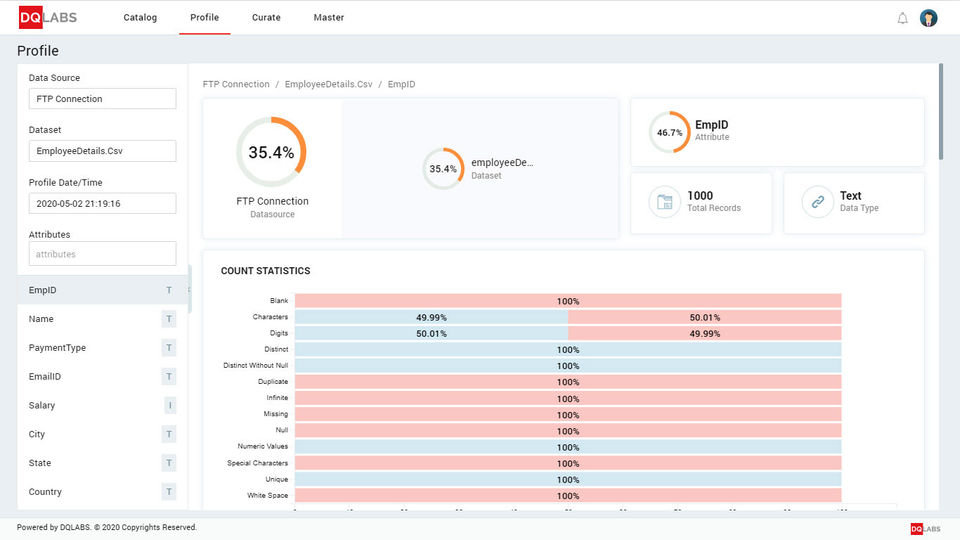960x540 pixels.
Task: Click the 46.7% EmpID attribute gauge
Action: [669, 132]
